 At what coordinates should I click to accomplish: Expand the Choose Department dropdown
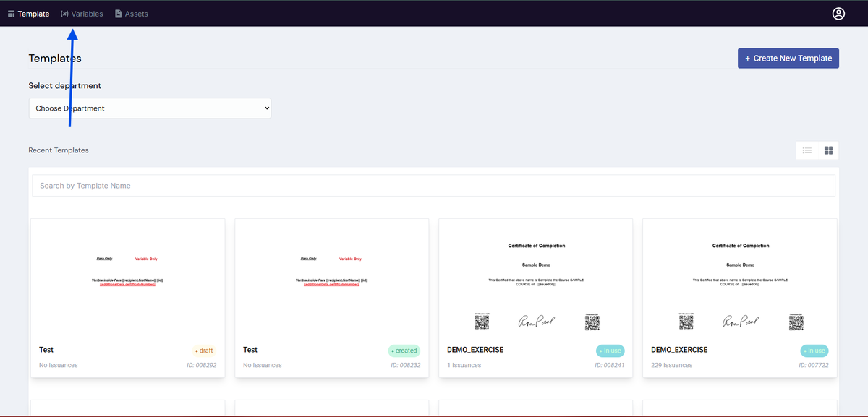coord(150,108)
